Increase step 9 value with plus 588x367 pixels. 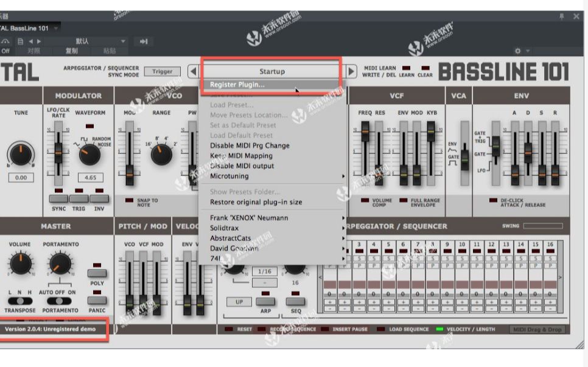click(x=447, y=302)
